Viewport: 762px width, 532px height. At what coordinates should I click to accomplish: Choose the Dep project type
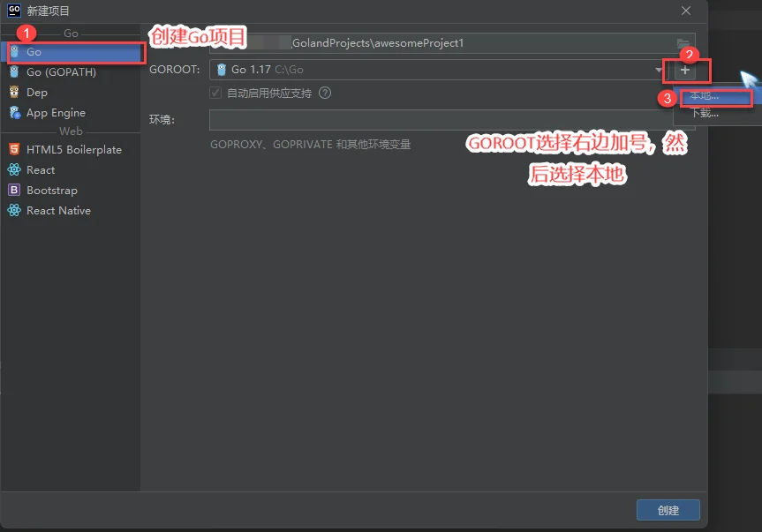71,93
